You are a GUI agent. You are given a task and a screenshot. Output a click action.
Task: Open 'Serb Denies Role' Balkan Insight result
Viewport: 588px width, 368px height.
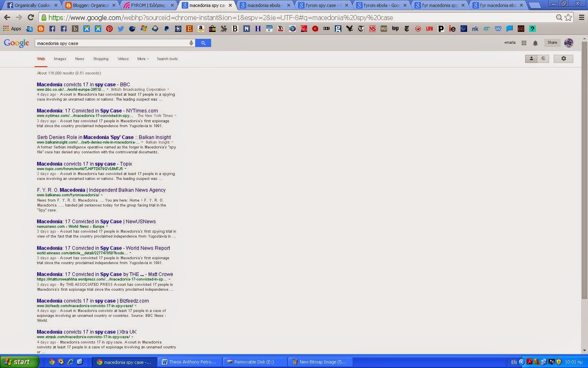tap(104, 137)
